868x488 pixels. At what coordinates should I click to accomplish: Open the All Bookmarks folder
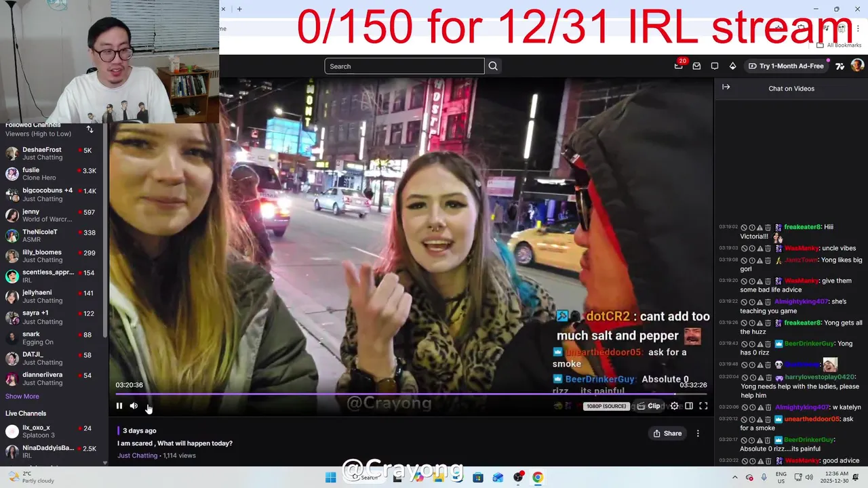coord(839,45)
